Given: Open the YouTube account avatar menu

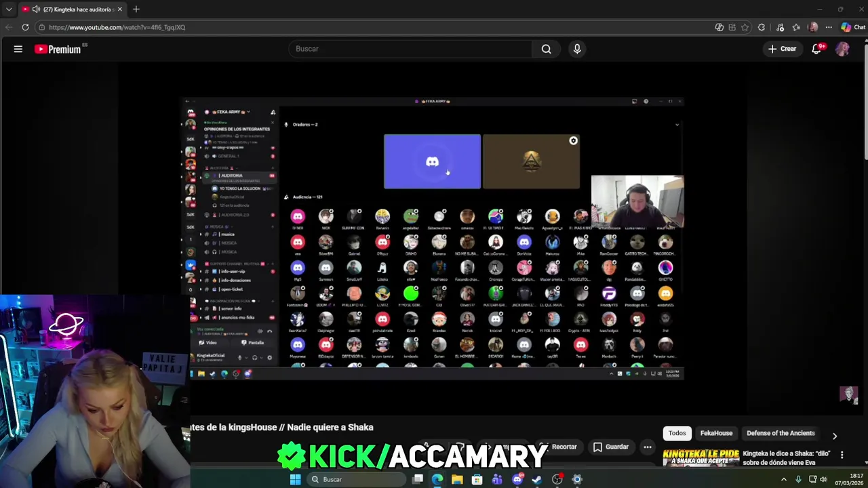Looking at the screenshot, I should click(x=842, y=49).
